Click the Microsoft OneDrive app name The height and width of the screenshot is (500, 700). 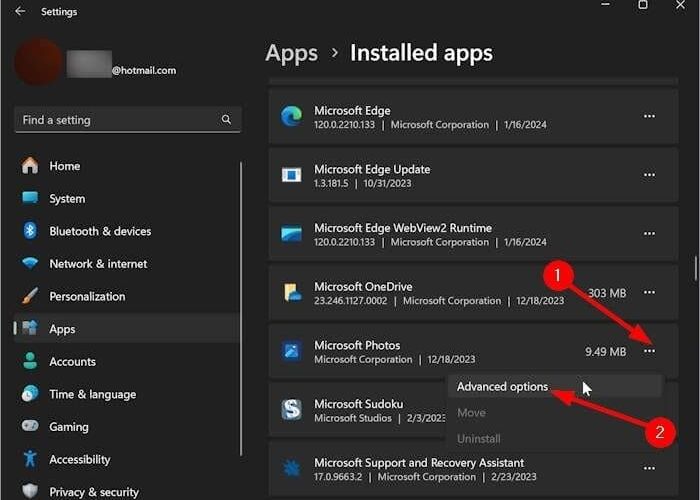coord(363,287)
